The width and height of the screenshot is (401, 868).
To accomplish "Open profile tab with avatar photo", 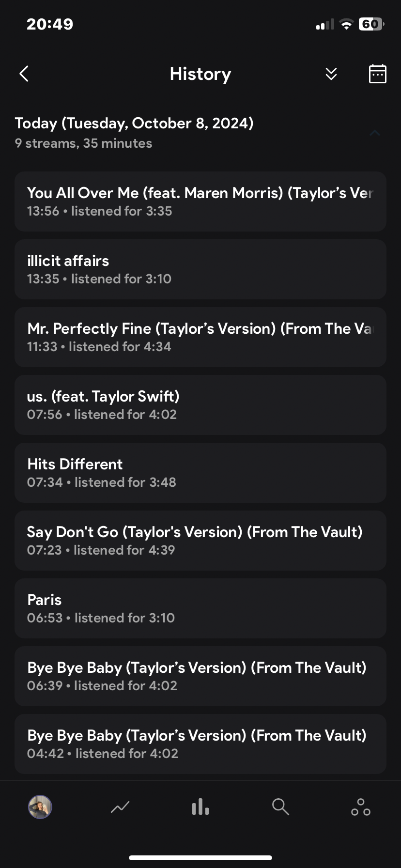I will (x=40, y=807).
